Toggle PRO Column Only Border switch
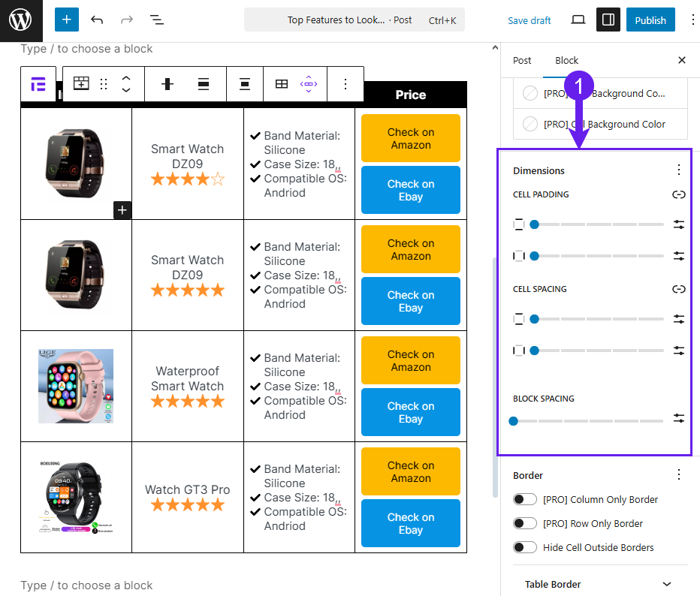Image resolution: width=700 pixels, height=596 pixels. pyautogui.click(x=524, y=499)
